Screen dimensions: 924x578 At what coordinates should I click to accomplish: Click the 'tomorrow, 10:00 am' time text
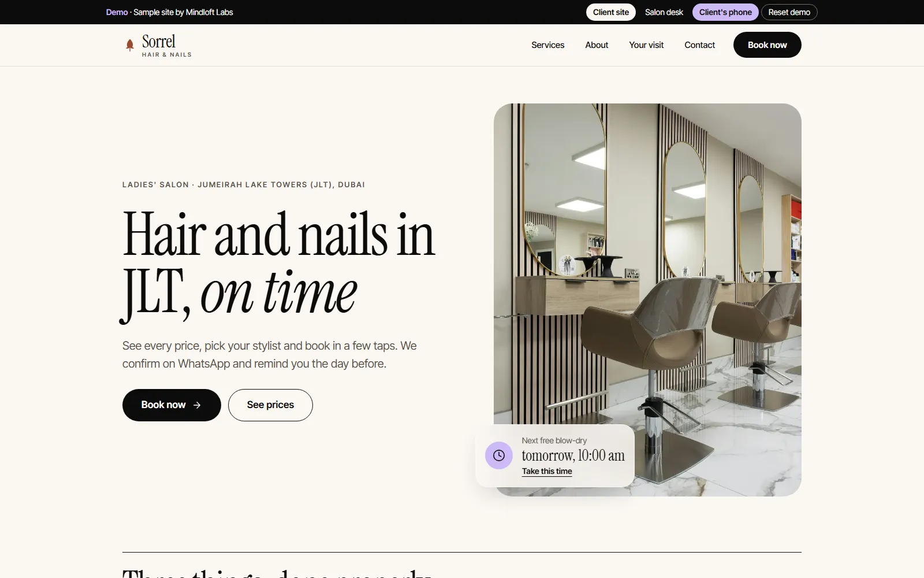(x=573, y=455)
